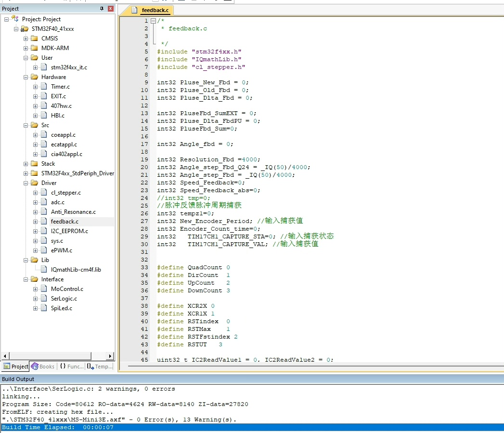Expand the CMSIS folder
Viewport: 504px width, 433px height.
click(26, 39)
